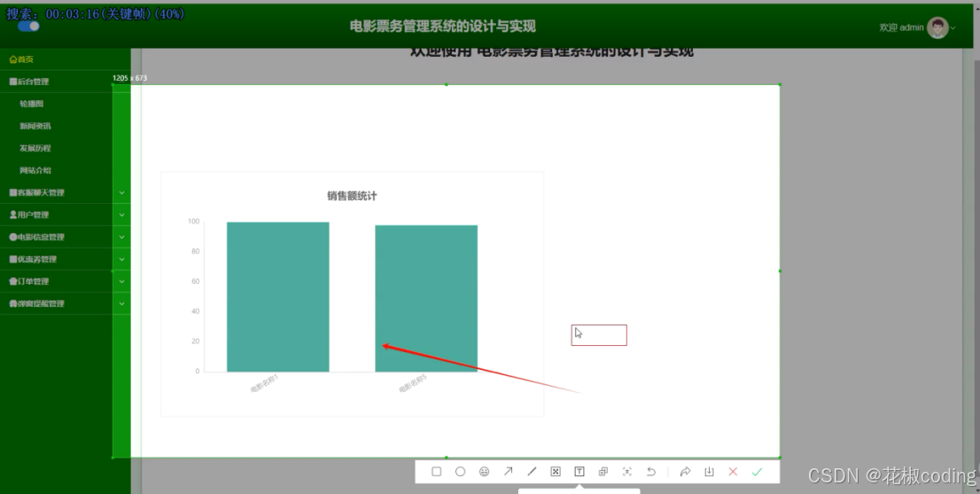Click the chart title 销售额统计
This screenshot has width=980, height=494.
pyautogui.click(x=352, y=196)
